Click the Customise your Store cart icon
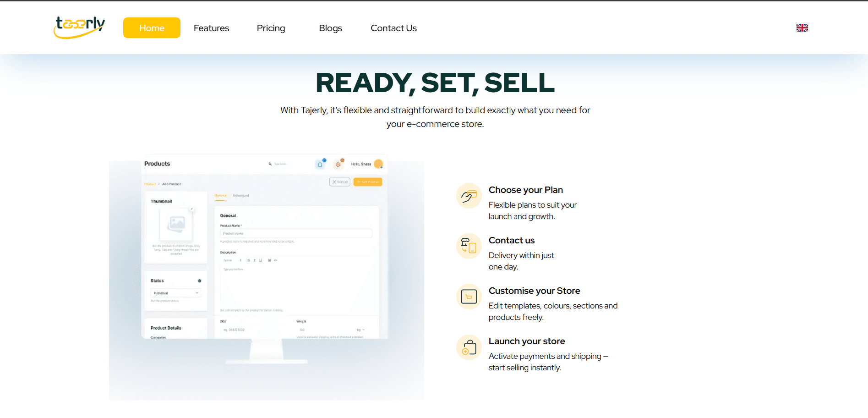This screenshot has height=418, width=868. click(469, 297)
